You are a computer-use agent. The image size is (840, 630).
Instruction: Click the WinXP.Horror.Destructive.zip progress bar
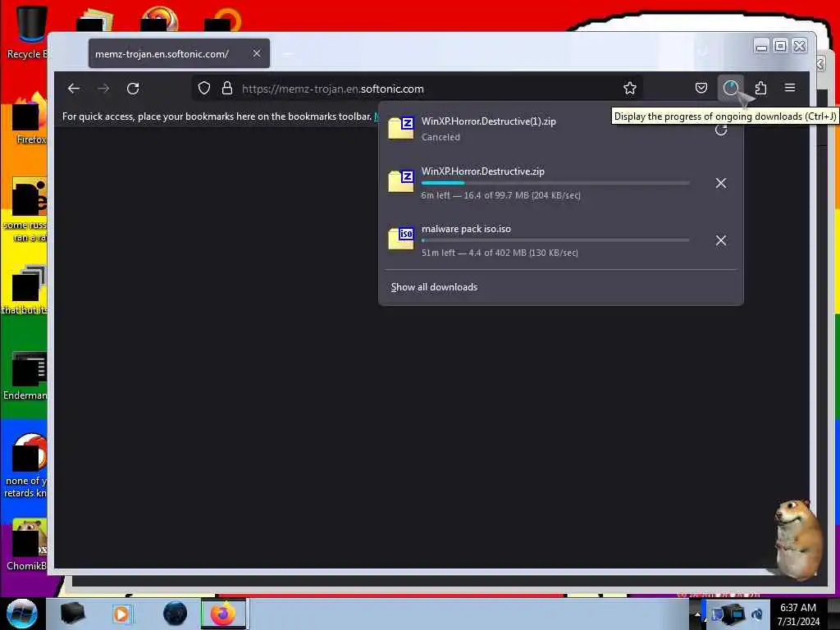click(555, 183)
